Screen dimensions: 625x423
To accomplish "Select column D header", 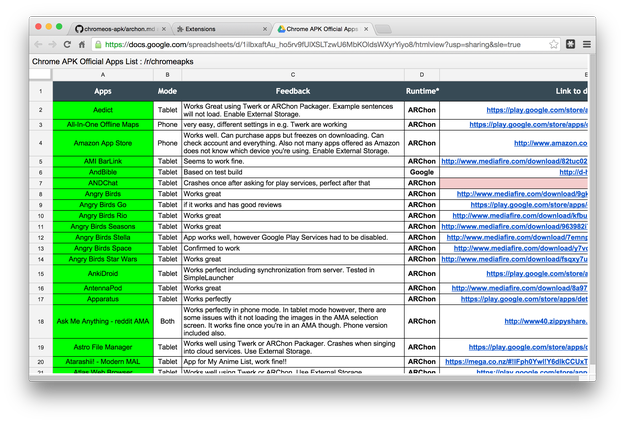I will [422, 75].
